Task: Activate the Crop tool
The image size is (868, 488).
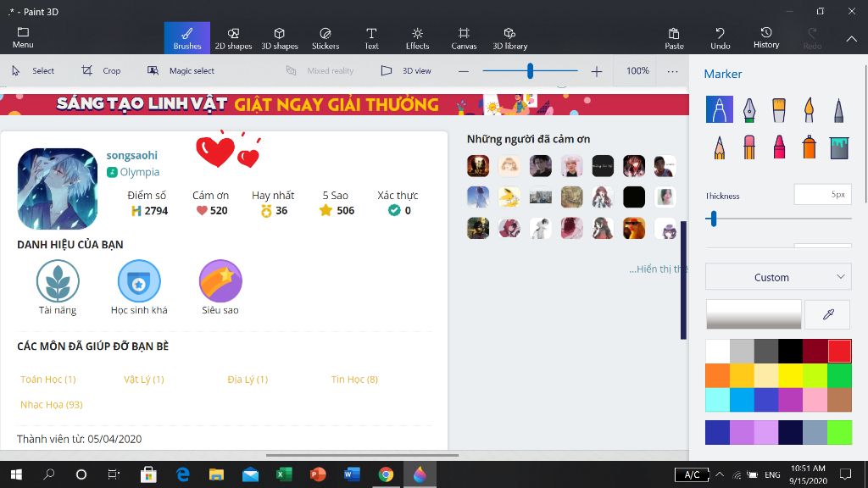Action: 101,71
